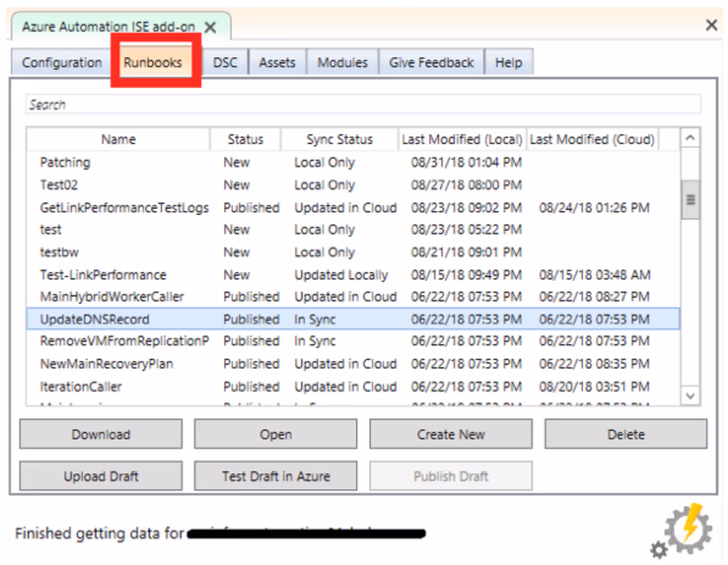
Task: Click the list scroll down arrow
Action: click(690, 396)
